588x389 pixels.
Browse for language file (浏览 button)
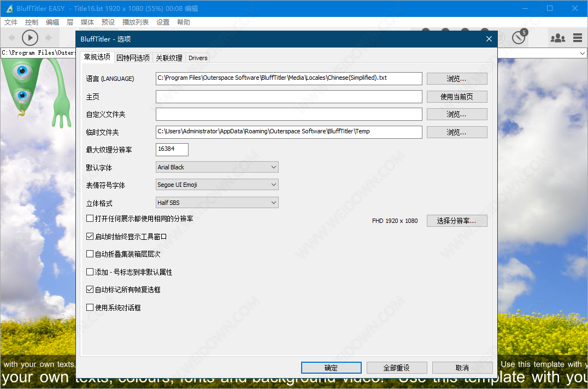pos(457,79)
